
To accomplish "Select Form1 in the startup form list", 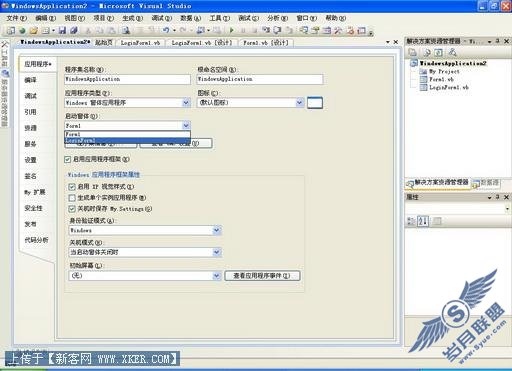I will click(127, 134).
